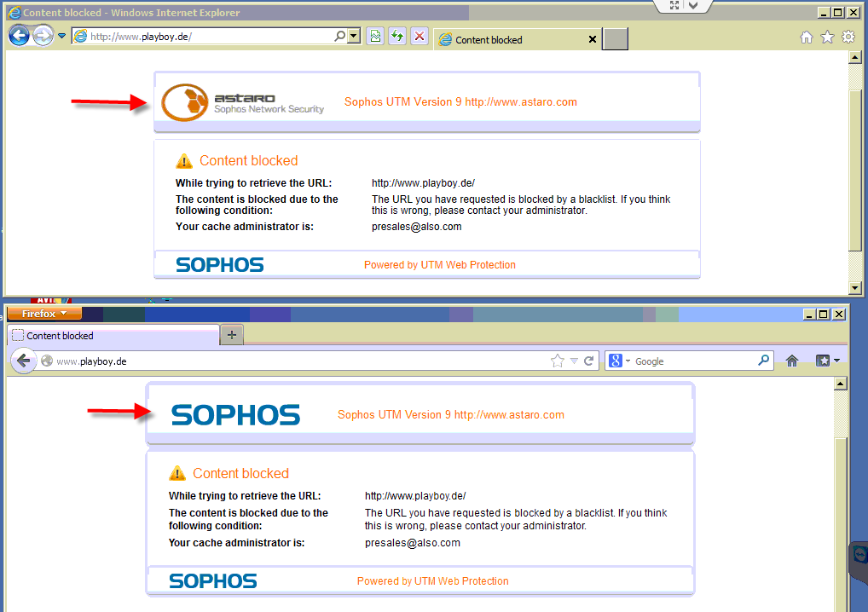The height and width of the screenshot is (612, 868).
Task: Click large Sophos logo in Firefox block page
Action: click(235, 415)
